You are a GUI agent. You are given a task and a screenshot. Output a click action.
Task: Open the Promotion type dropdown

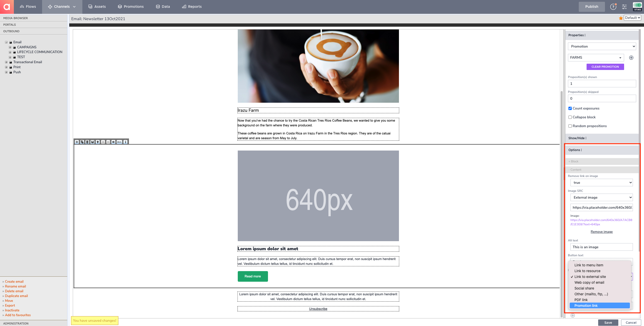click(x=602, y=46)
